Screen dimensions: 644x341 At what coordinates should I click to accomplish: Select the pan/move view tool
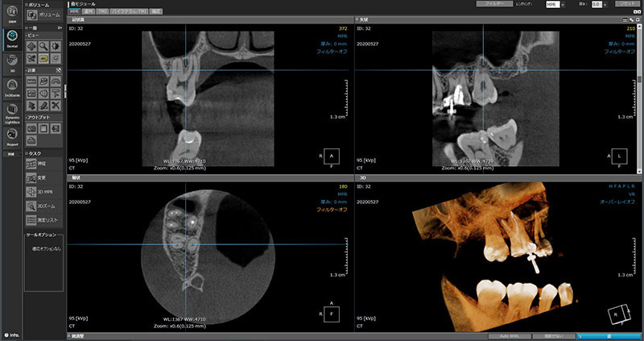coord(31,47)
